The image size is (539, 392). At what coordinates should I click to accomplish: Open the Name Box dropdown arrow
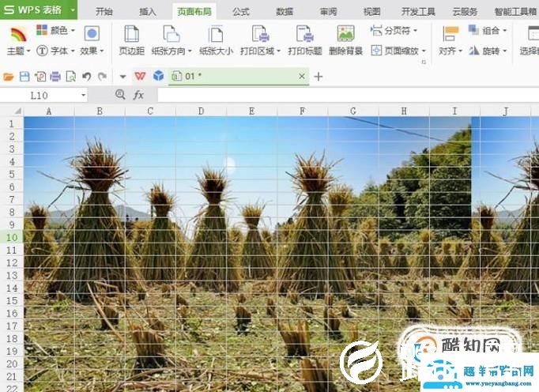pos(83,95)
